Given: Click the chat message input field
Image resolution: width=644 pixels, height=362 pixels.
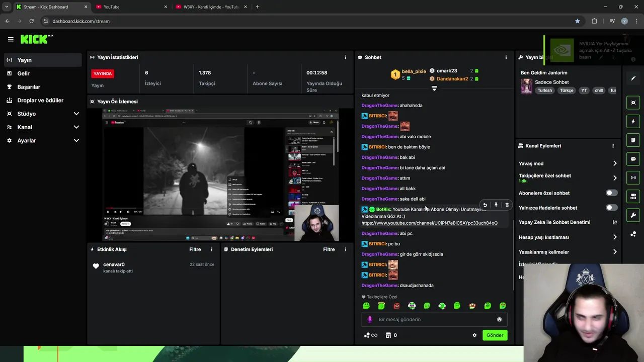Looking at the screenshot, I should [434, 319].
